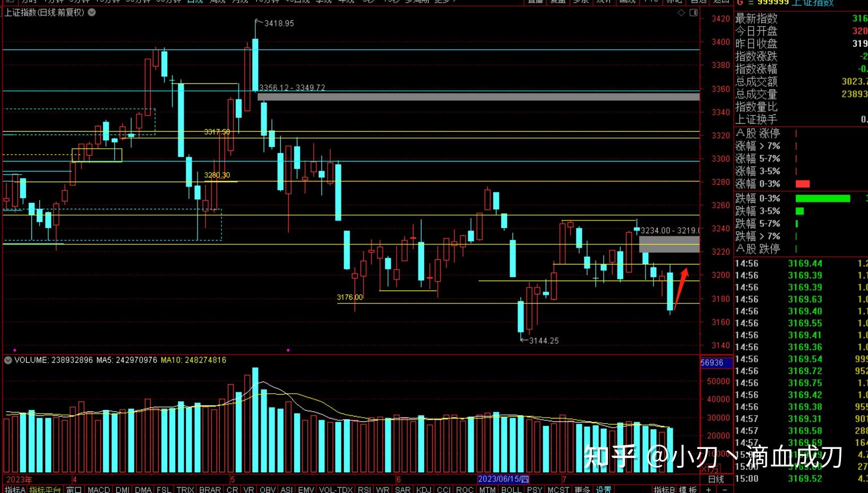Image resolution: width=868 pixels, height=493 pixels.
Task: Zoom out chart with minus button
Action: coord(725,489)
